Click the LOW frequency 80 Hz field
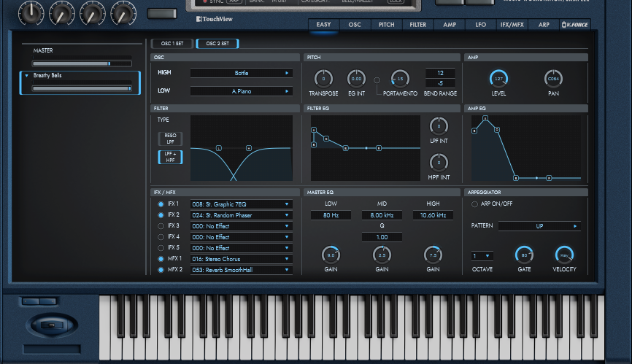This screenshot has width=632, height=364. coord(331,215)
